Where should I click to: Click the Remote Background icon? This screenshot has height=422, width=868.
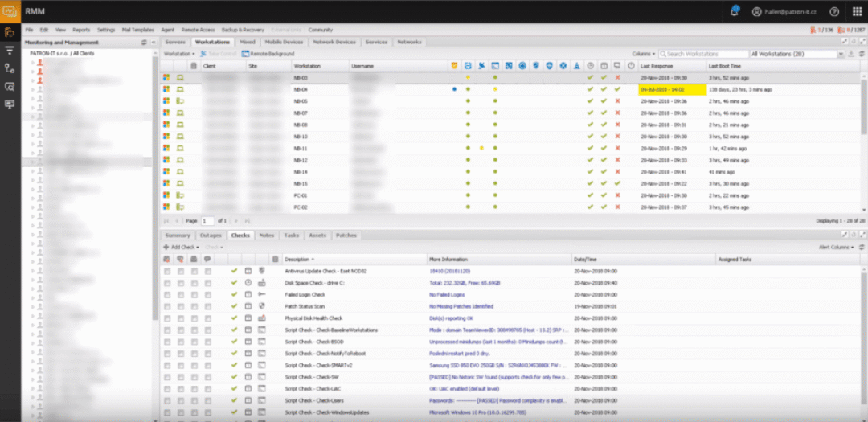click(248, 54)
